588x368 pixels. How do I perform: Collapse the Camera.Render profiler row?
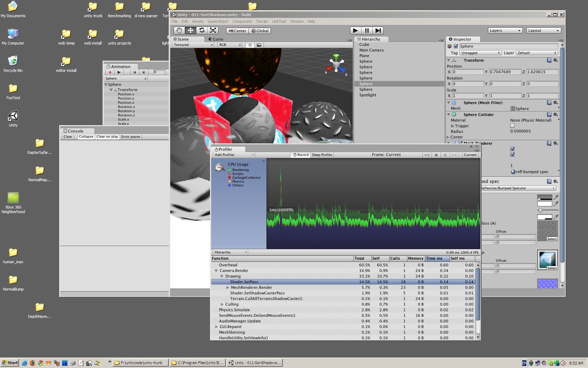click(x=216, y=271)
